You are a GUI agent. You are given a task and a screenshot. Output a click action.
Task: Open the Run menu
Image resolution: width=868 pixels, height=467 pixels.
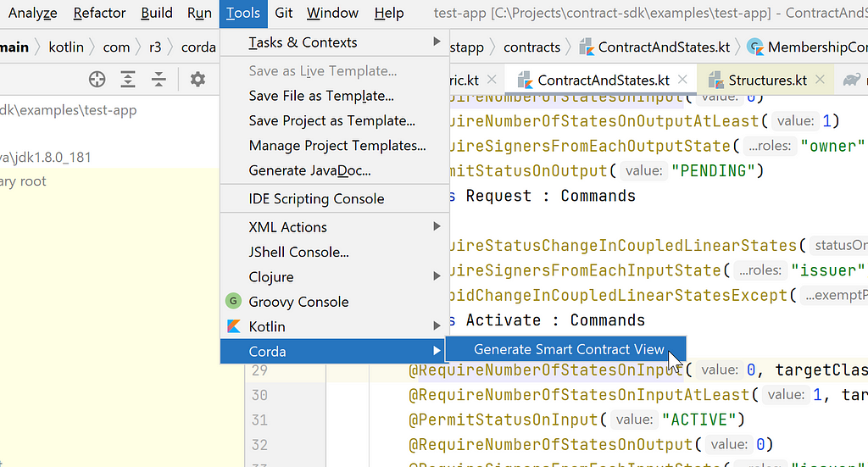pyautogui.click(x=199, y=13)
